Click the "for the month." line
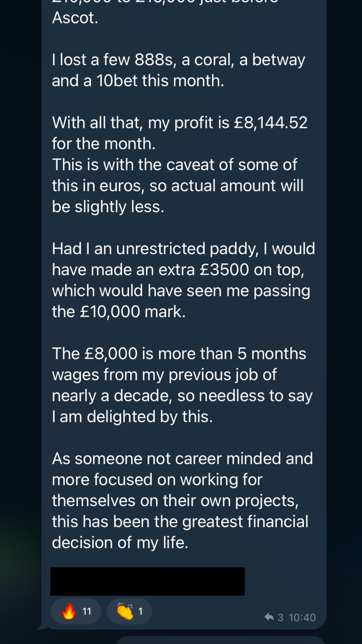The image size is (362, 644). pyautogui.click(x=104, y=144)
